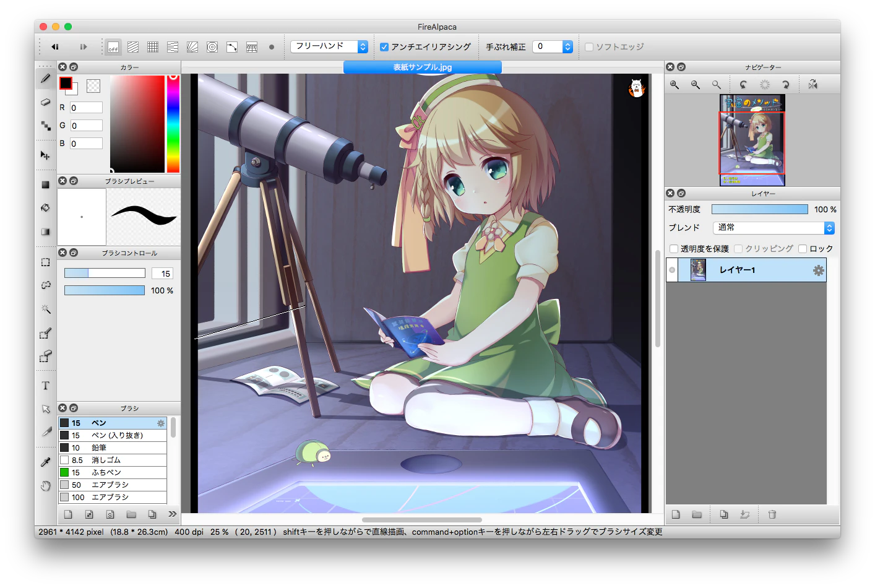
Task: Open the 手ぶれ補正 value dropdown
Action: [553, 46]
